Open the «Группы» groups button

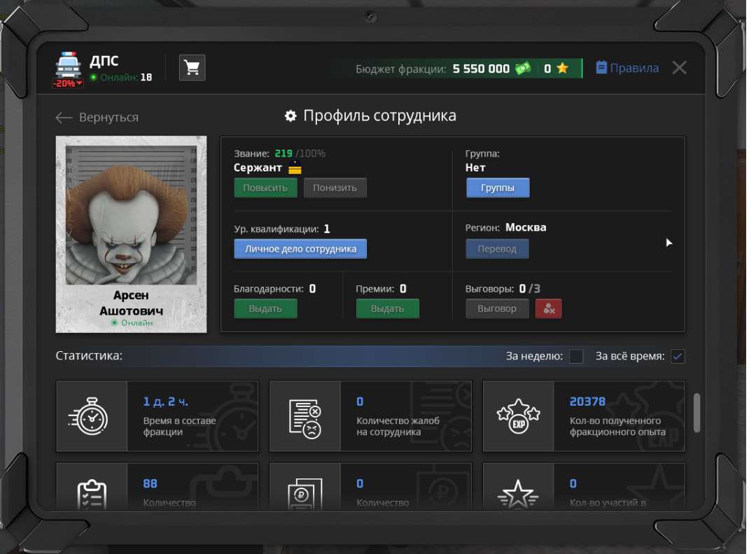498,188
